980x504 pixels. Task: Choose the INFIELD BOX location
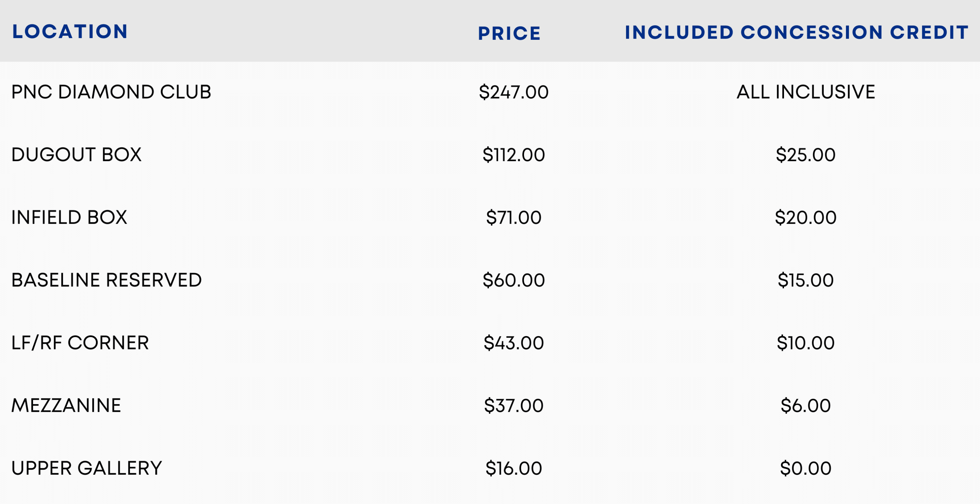69,218
